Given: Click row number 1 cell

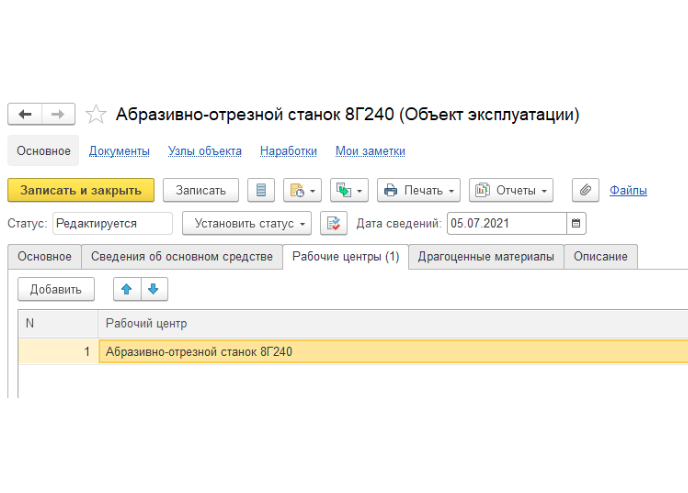Looking at the screenshot, I should pyautogui.click(x=58, y=352).
